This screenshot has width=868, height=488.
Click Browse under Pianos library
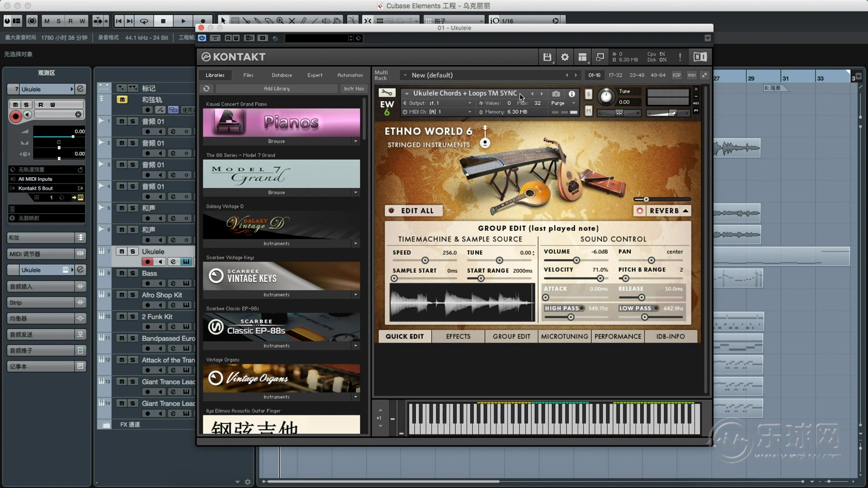[277, 141]
